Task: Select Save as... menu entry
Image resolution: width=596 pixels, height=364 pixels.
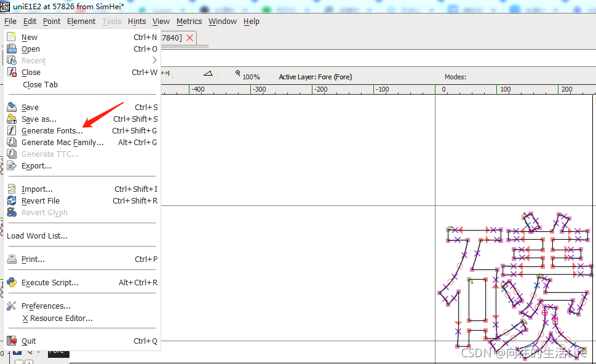Action: (82, 119)
